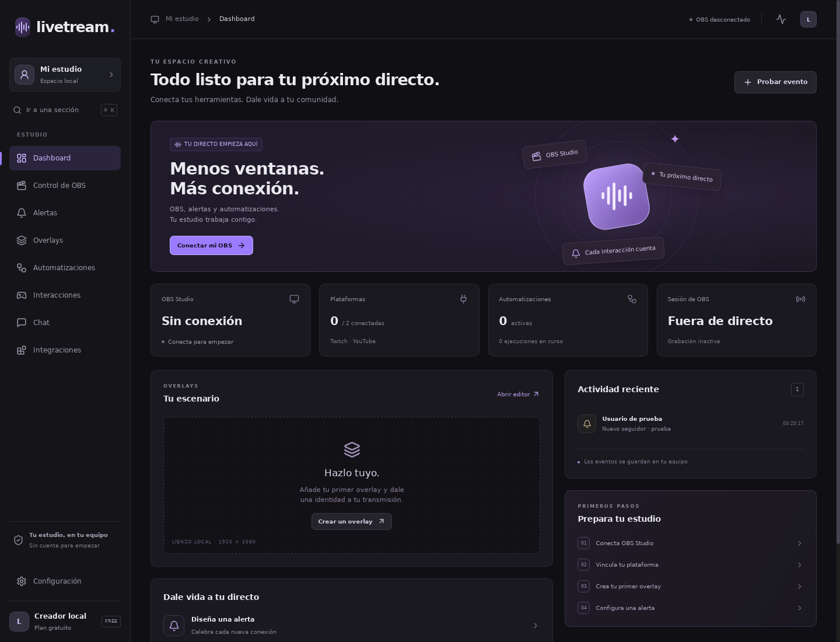Open the Chat section
Screen dimensions: 840x642
pyautogui.click(x=65, y=323)
